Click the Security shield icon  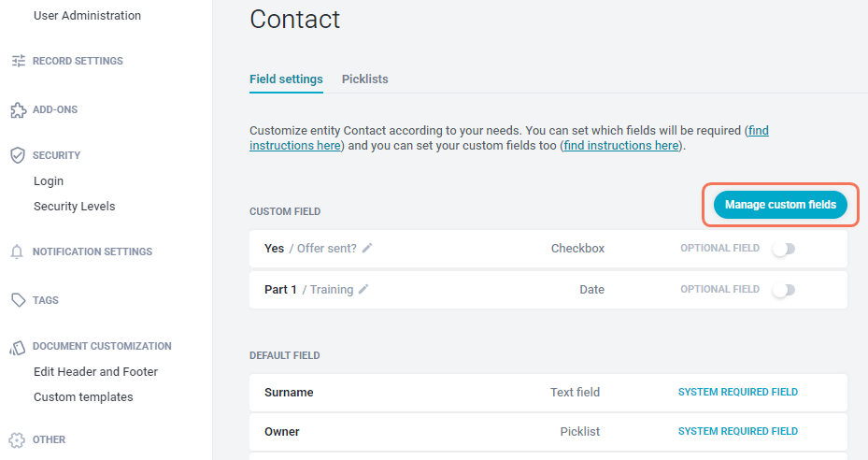click(18, 155)
